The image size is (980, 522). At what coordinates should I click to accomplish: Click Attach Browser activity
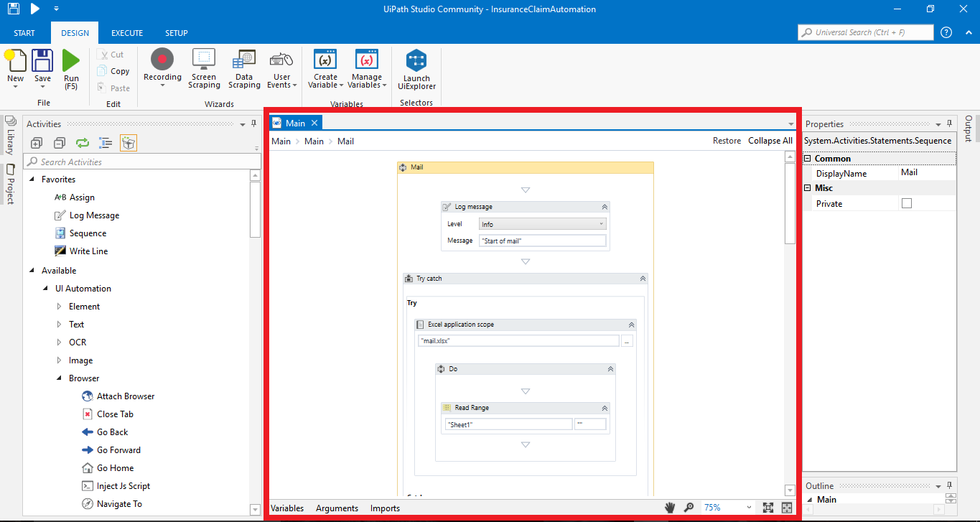125,396
